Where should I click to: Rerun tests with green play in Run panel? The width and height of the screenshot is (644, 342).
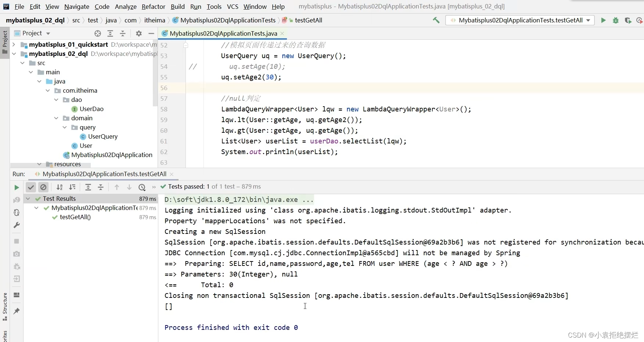pos(17,187)
